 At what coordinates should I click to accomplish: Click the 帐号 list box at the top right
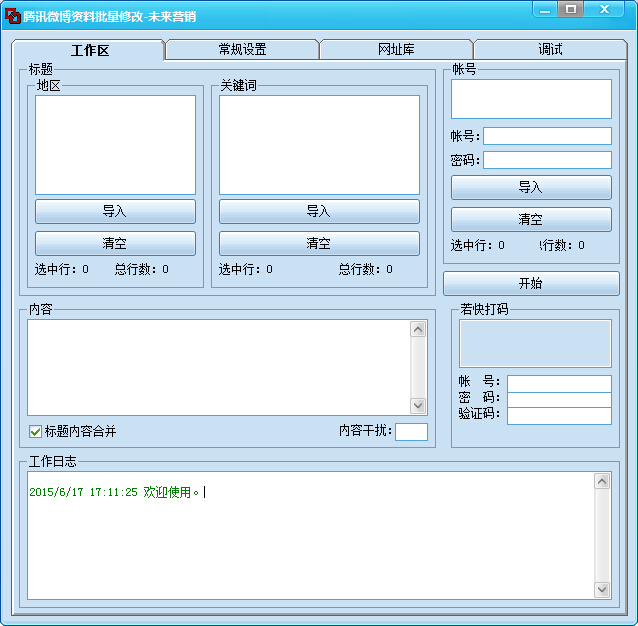point(531,99)
